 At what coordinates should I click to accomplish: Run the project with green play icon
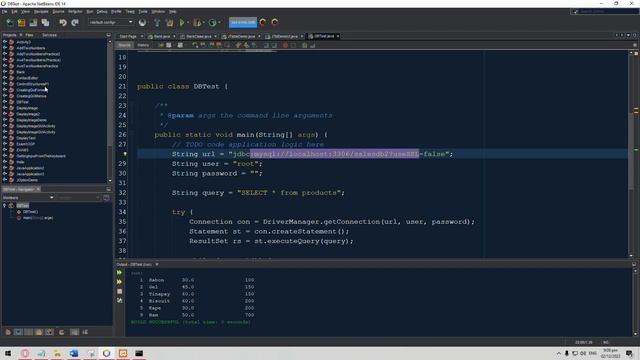tap(182, 22)
